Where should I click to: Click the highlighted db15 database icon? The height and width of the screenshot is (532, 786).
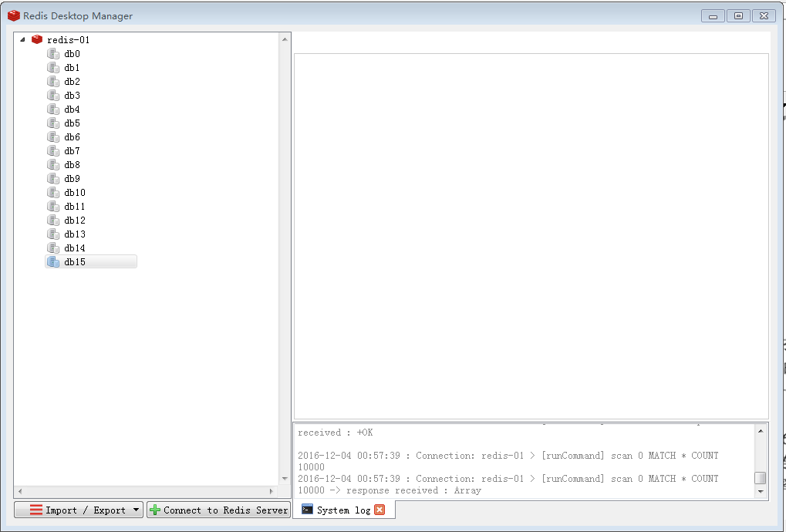pyautogui.click(x=53, y=262)
